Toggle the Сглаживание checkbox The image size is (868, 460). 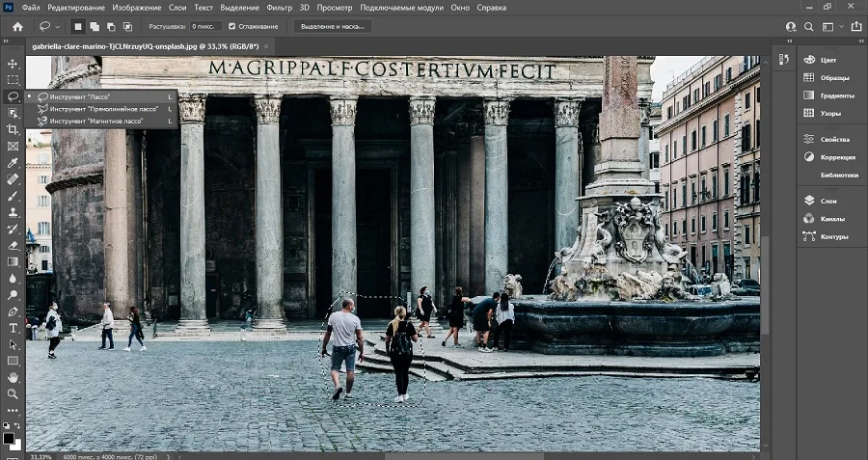[x=231, y=26]
